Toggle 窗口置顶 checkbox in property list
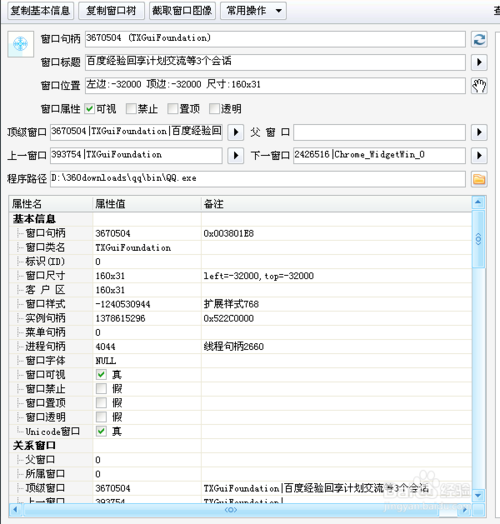The image size is (500, 524). pos(101,403)
